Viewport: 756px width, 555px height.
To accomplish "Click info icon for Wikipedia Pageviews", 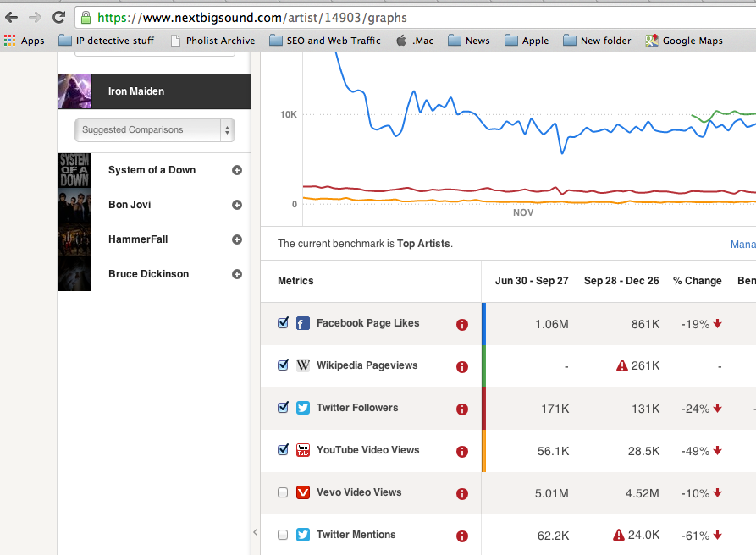I will click(462, 366).
